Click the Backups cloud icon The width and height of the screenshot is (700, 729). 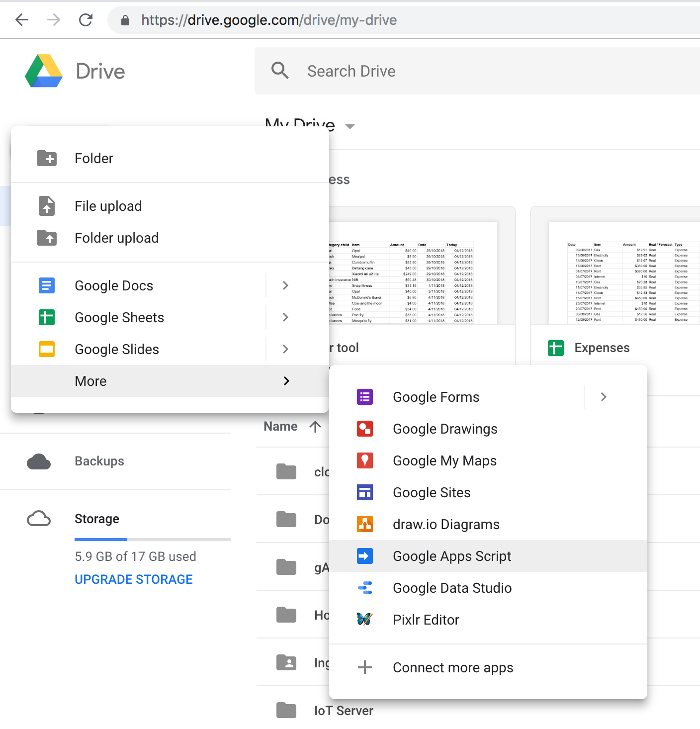point(39,461)
